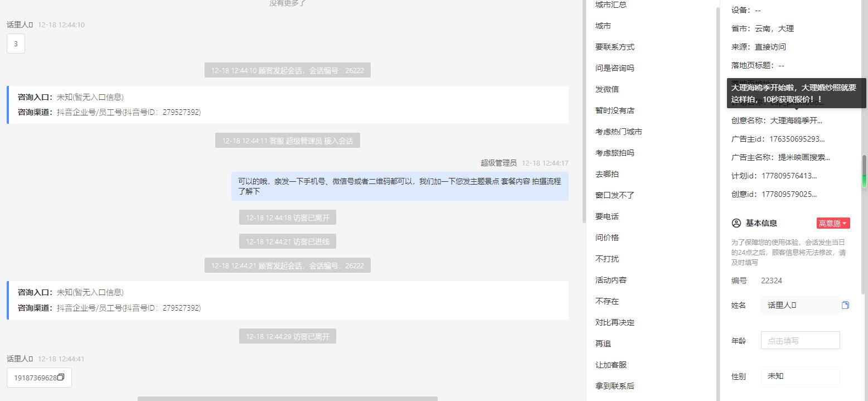This screenshot has width=868, height=401.
Task: Select quick reply 不打扰
Action: (607, 259)
